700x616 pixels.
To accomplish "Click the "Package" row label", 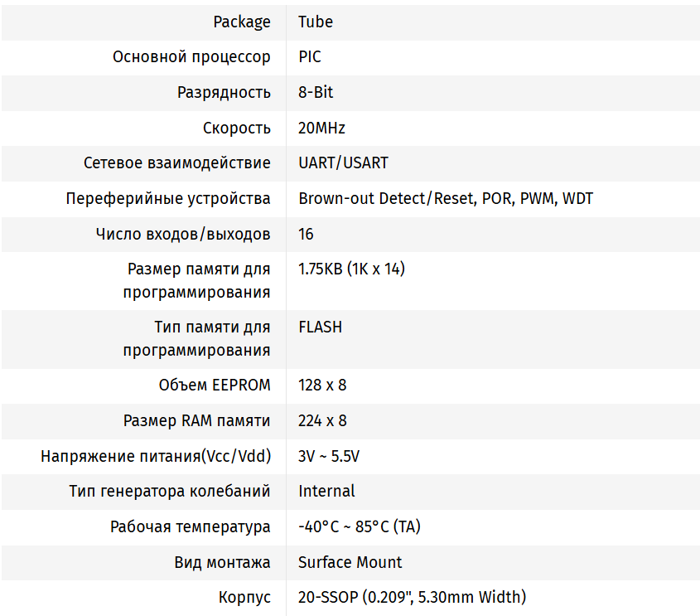I will 241,22.
